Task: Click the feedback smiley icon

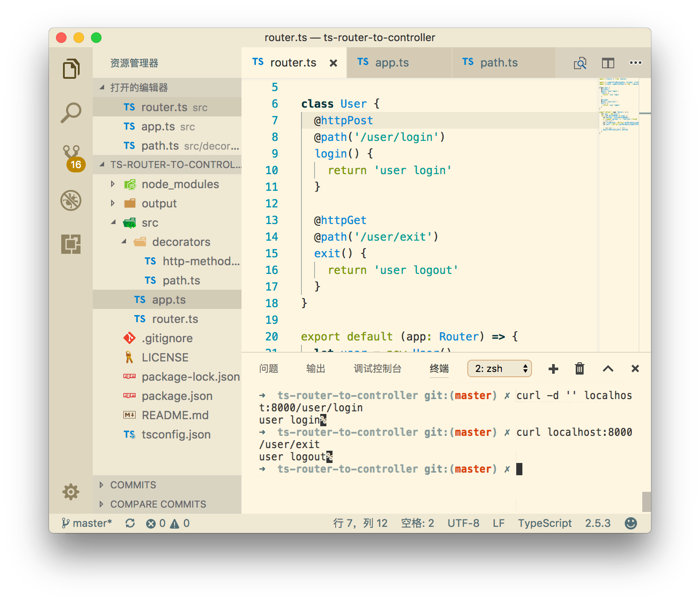Action: 630,523
